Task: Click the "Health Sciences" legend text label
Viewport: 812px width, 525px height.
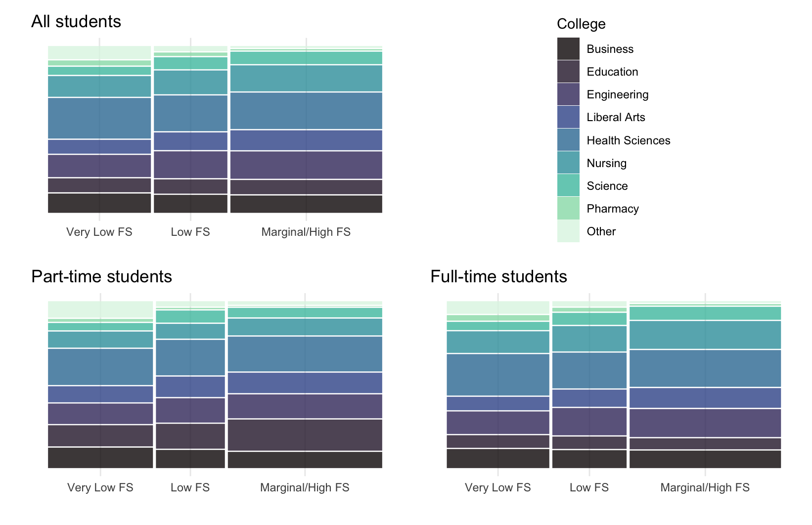Action: coord(628,140)
